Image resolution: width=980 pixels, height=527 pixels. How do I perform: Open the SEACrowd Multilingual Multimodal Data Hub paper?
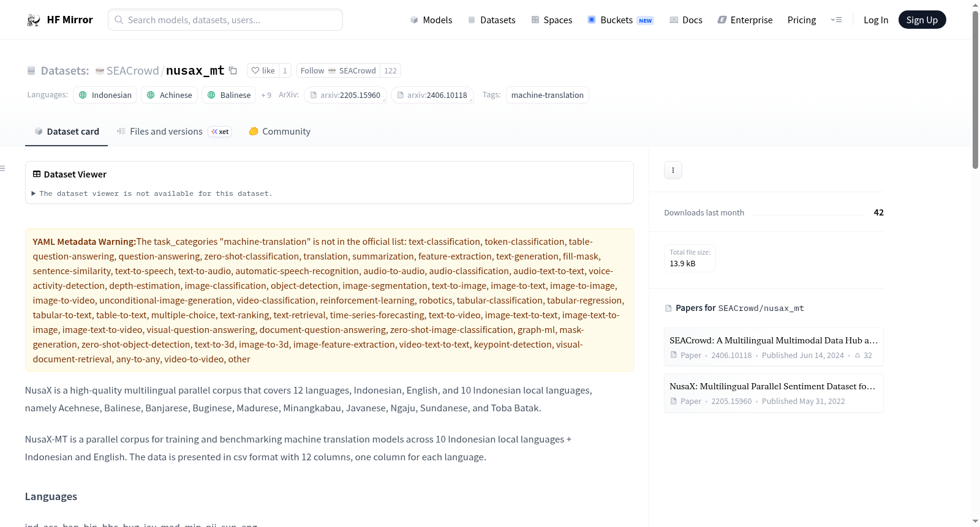pyautogui.click(x=774, y=346)
